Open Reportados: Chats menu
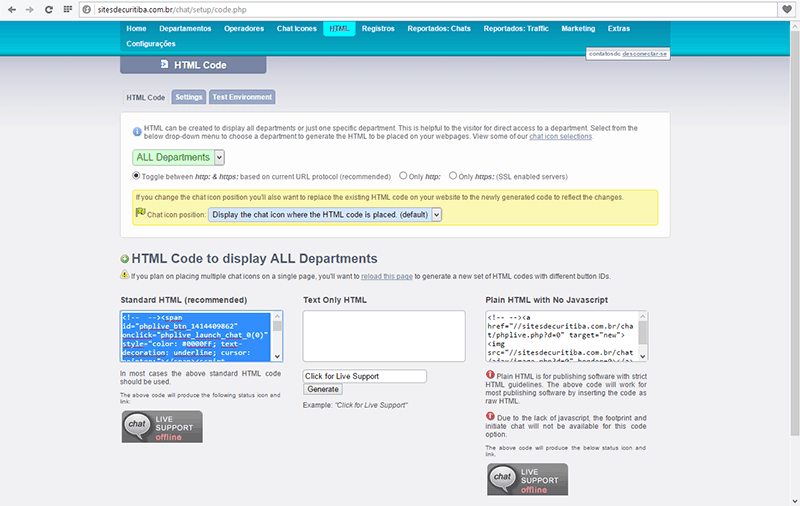 (439, 29)
